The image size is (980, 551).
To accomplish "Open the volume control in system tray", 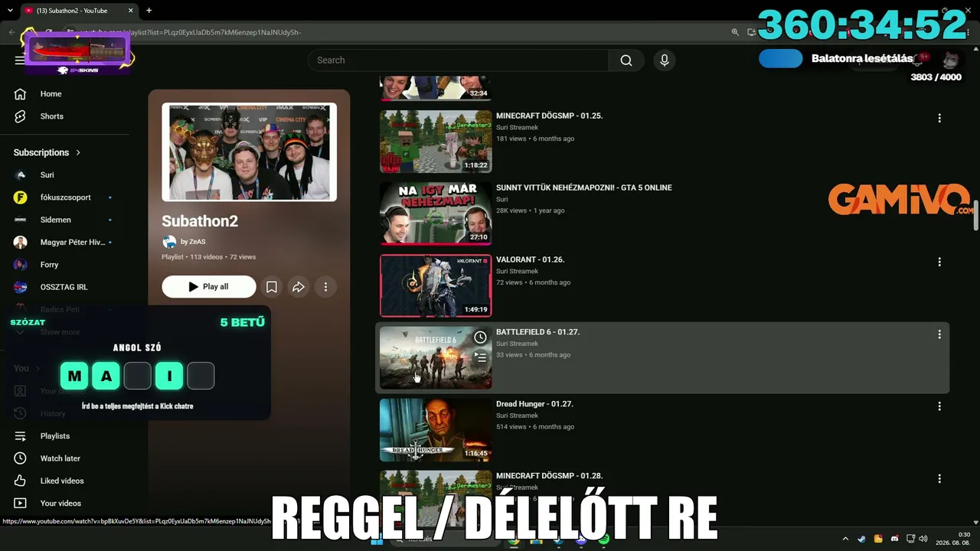I will click(x=923, y=539).
